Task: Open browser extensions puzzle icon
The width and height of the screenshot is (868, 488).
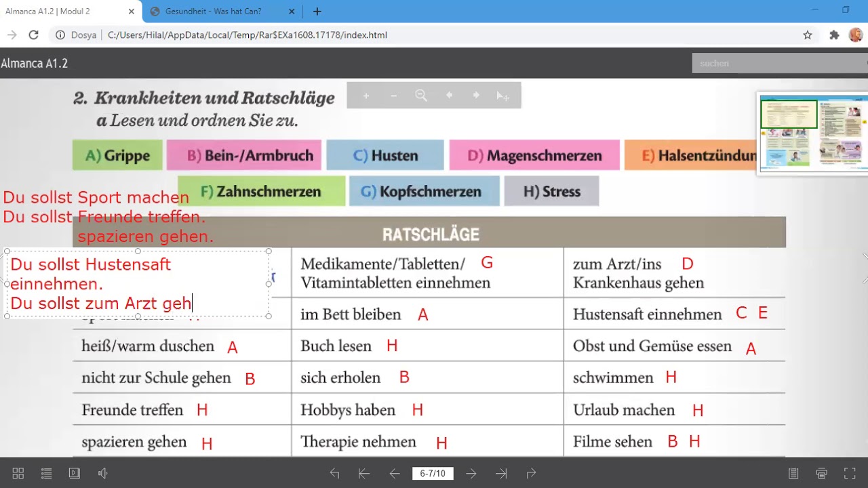Action: (834, 35)
